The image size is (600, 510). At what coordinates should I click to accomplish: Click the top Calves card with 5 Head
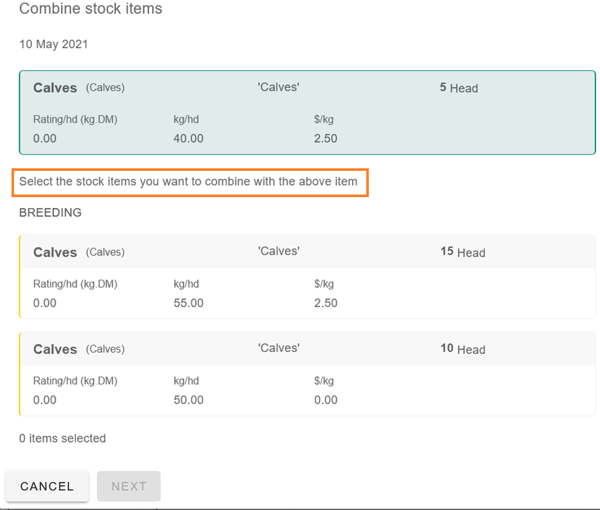[x=307, y=112]
